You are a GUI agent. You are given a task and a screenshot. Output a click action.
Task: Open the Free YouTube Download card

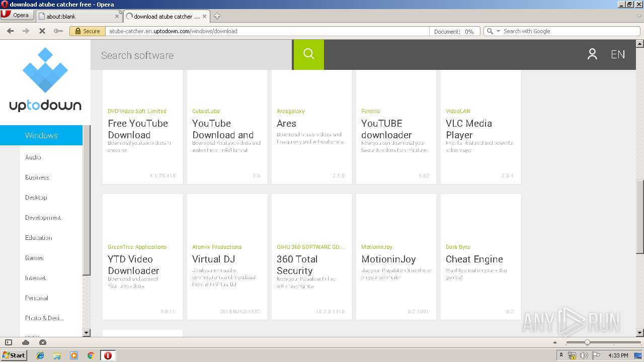coord(143,127)
